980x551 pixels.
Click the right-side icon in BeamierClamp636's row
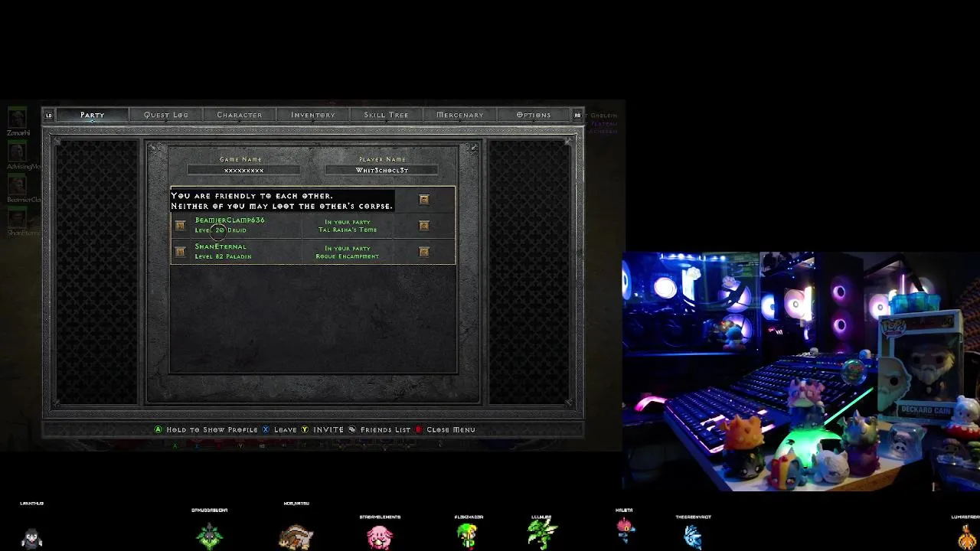click(x=424, y=226)
